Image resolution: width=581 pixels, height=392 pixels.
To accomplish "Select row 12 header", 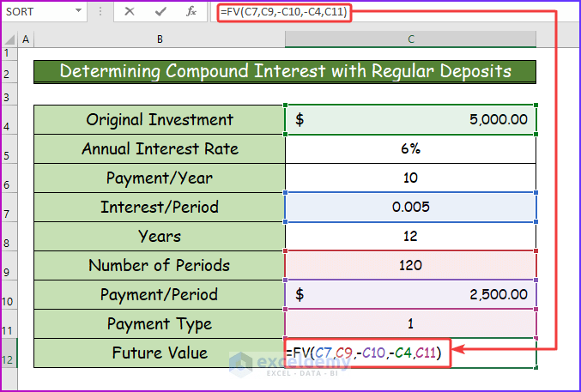I will click(x=9, y=353).
